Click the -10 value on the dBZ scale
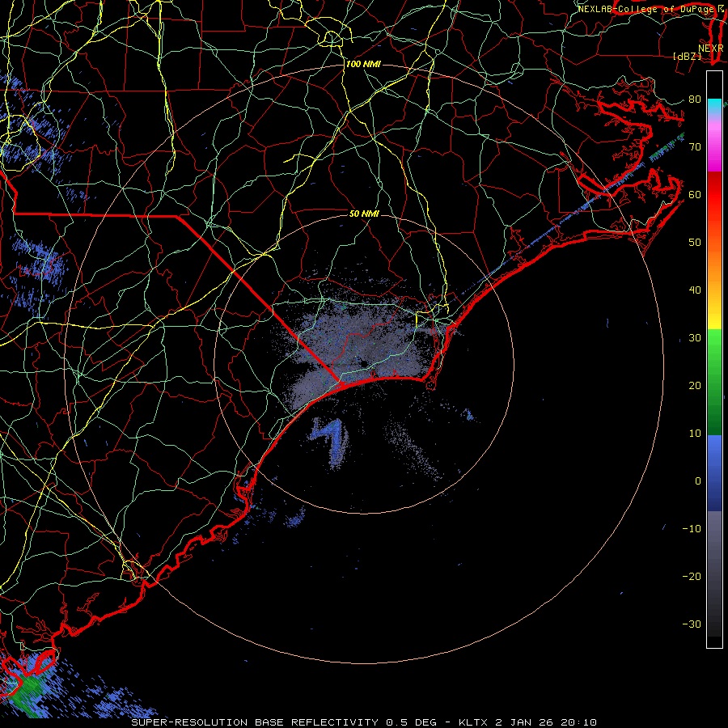The height and width of the screenshot is (728, 728). coord(692,529)
